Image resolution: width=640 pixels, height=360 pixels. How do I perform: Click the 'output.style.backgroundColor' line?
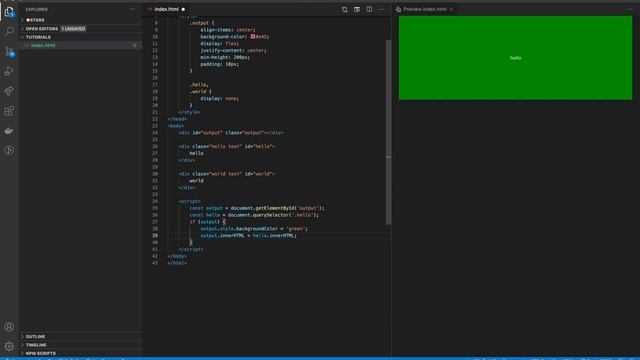(254, 229)
